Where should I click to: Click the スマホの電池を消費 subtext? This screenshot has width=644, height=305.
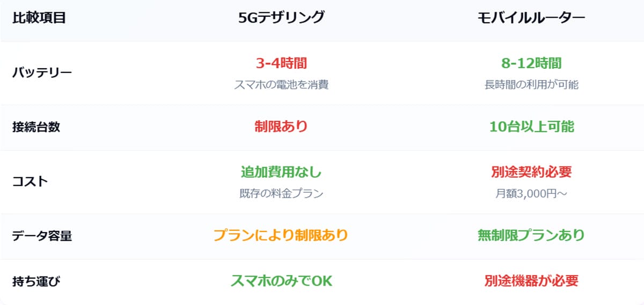[x=281, y=85]
